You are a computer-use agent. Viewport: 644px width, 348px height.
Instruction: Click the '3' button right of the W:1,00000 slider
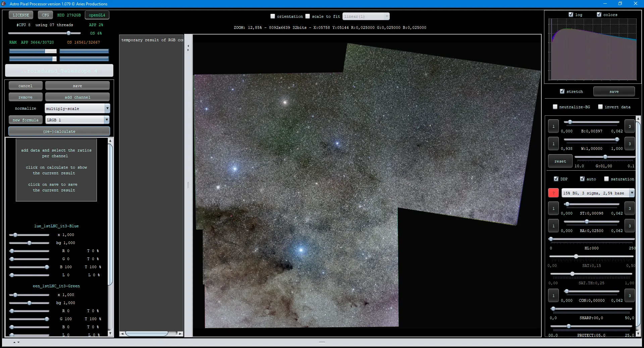630,144
